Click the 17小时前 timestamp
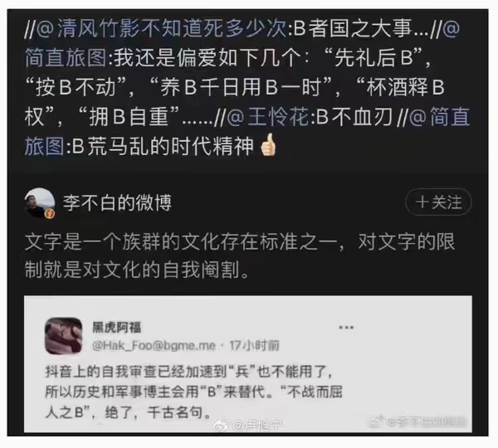Viewport: 498px width, 448px height. pyautogui.click(x=255, y=345)
